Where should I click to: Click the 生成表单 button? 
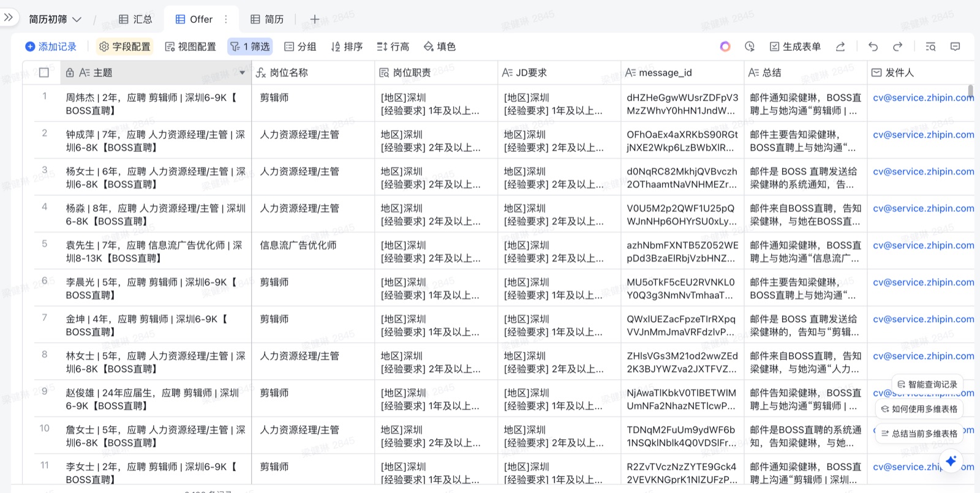point(795,47)
